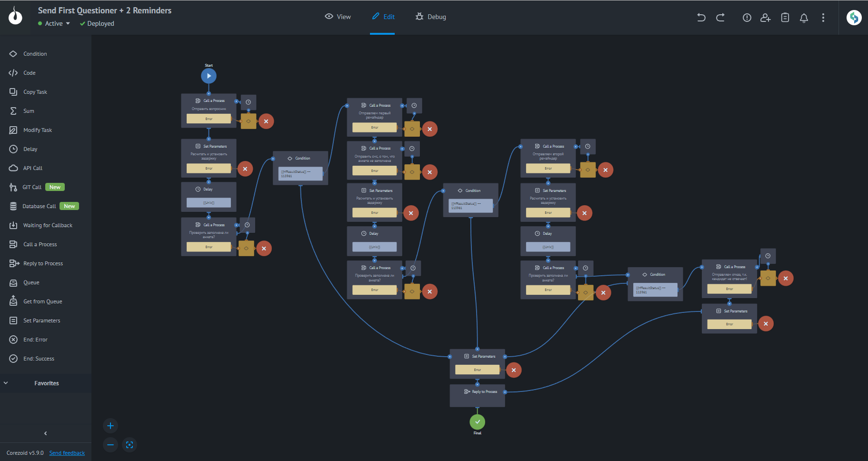Image resolution: width=868 pixels, height=461 pixels.
Task: Click the undo arrow icon
Action: tap(701, 18)
